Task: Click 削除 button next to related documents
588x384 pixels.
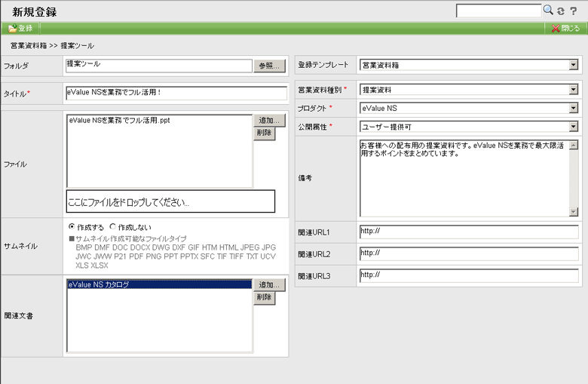Action: [x=265, y=298]
